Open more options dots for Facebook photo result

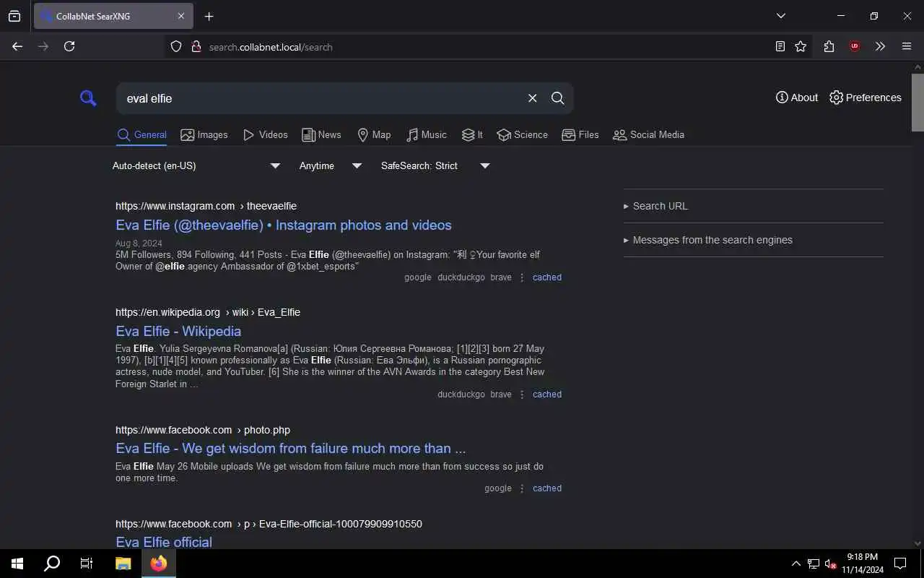[522, 488]
